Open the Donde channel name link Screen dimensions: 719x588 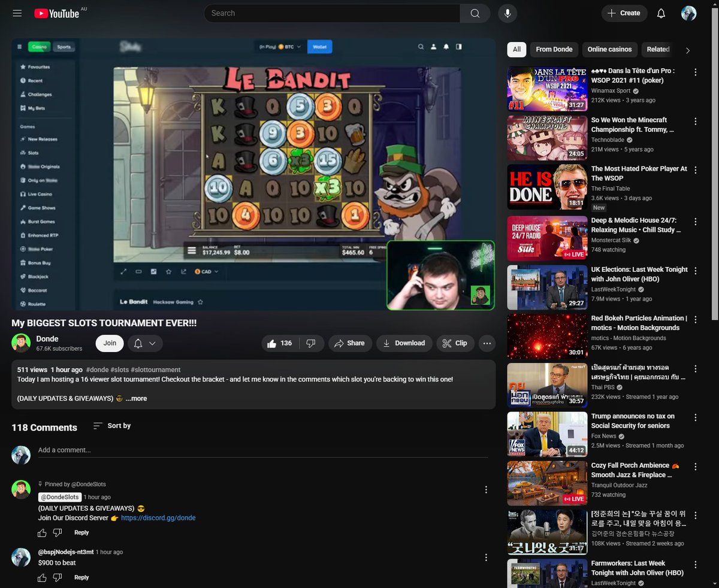pos(47,339)
